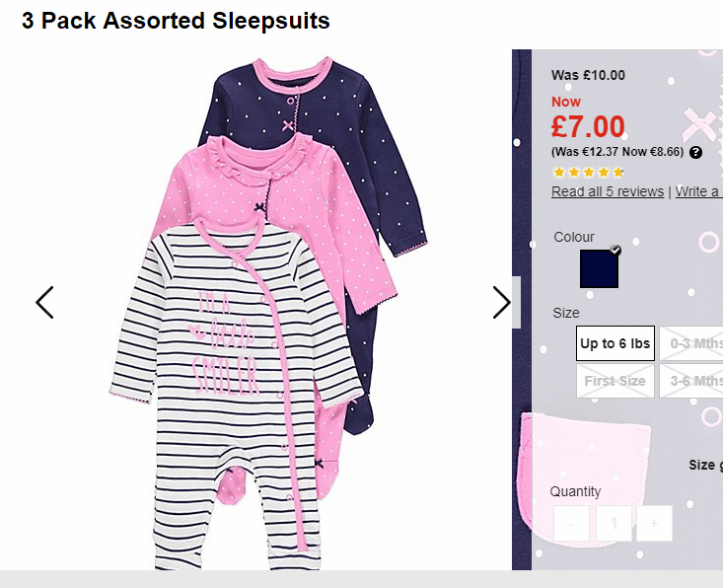Select the First Size option
The width and height of the screenshot is (723, 588).
pyautogui.click(x=615, y=381)
